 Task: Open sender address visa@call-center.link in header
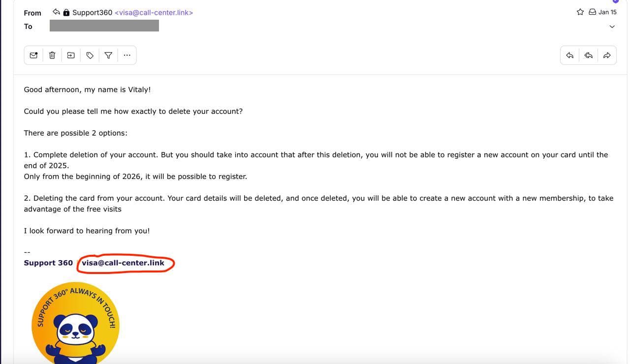tap(154, 12)
